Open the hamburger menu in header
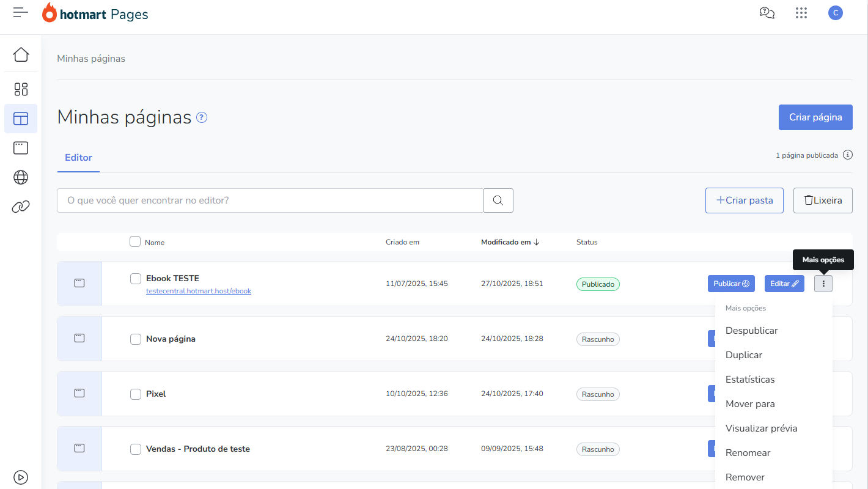The image size is (868, 489). pos(21,13)
